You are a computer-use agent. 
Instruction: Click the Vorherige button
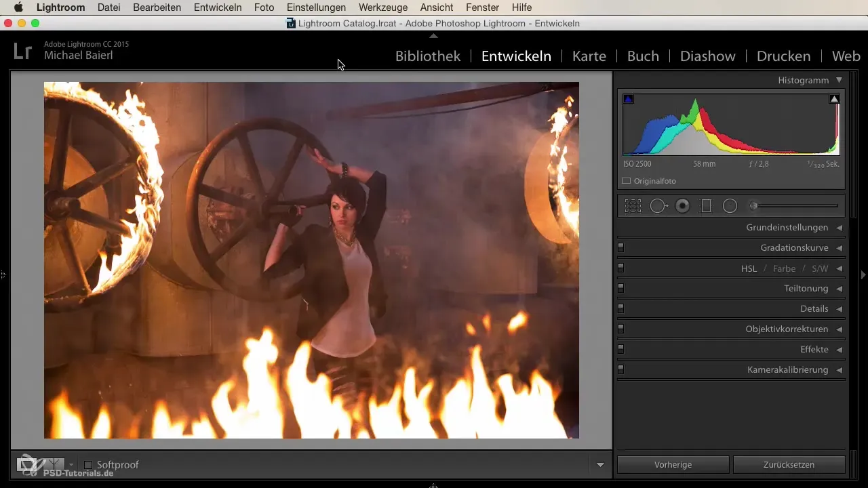coord(673,465)
